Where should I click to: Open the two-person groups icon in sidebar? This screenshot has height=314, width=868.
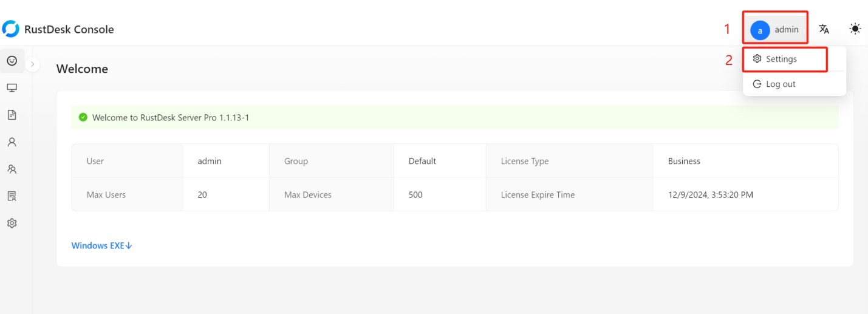pyautogui.click(x=12, y=169)
